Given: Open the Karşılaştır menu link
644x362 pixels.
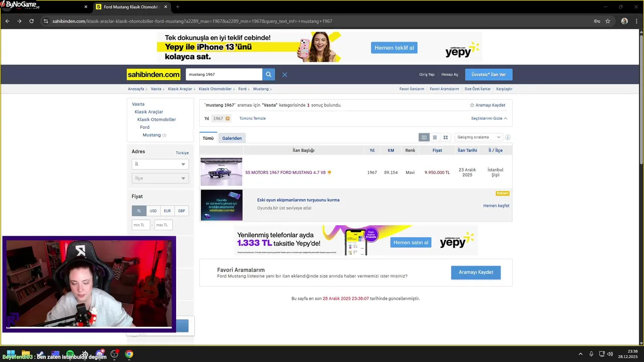Looking at the screenshot, I should pos(504,89).
